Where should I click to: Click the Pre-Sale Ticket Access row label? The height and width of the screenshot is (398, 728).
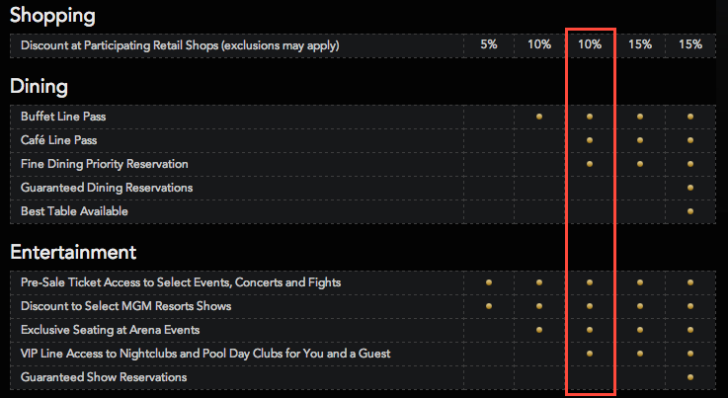(181, 282)
